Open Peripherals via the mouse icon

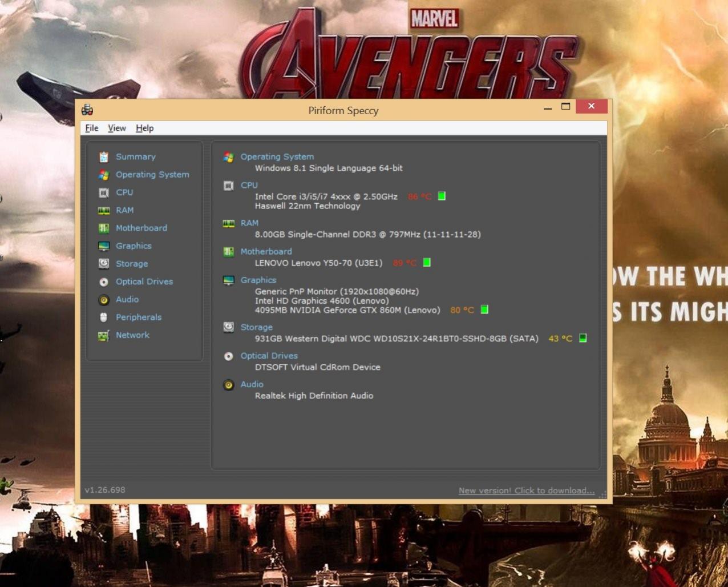pyautogui.click(x=103, y=317)
